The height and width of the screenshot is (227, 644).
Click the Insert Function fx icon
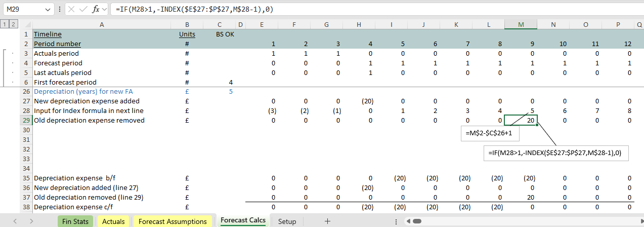[x=95, y=10]
